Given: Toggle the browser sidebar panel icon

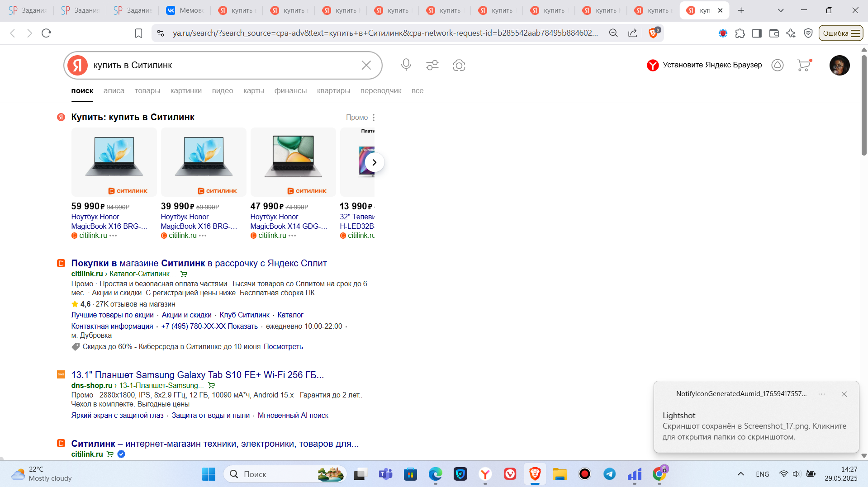Looking at the screenshot, I should [757, 33].
